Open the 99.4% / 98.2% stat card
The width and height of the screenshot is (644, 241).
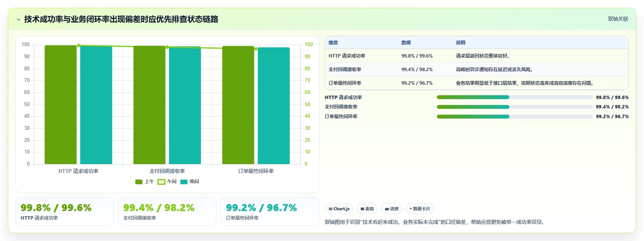[167, 211]
